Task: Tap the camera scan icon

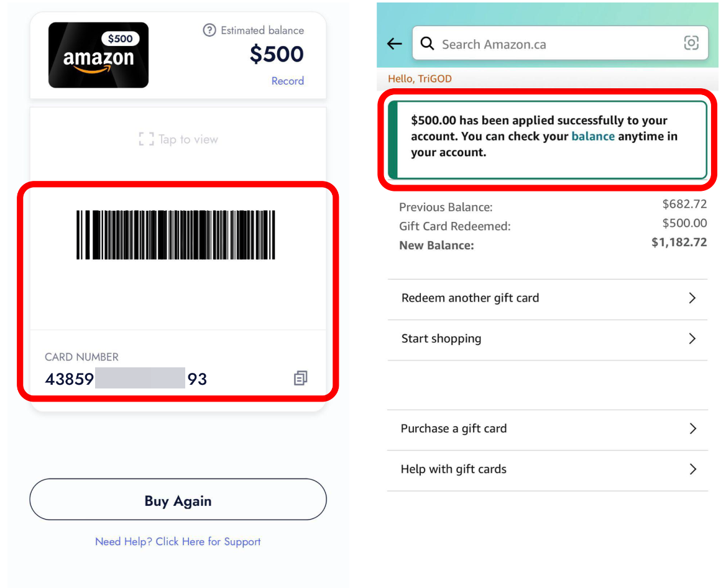Action: 691,43
